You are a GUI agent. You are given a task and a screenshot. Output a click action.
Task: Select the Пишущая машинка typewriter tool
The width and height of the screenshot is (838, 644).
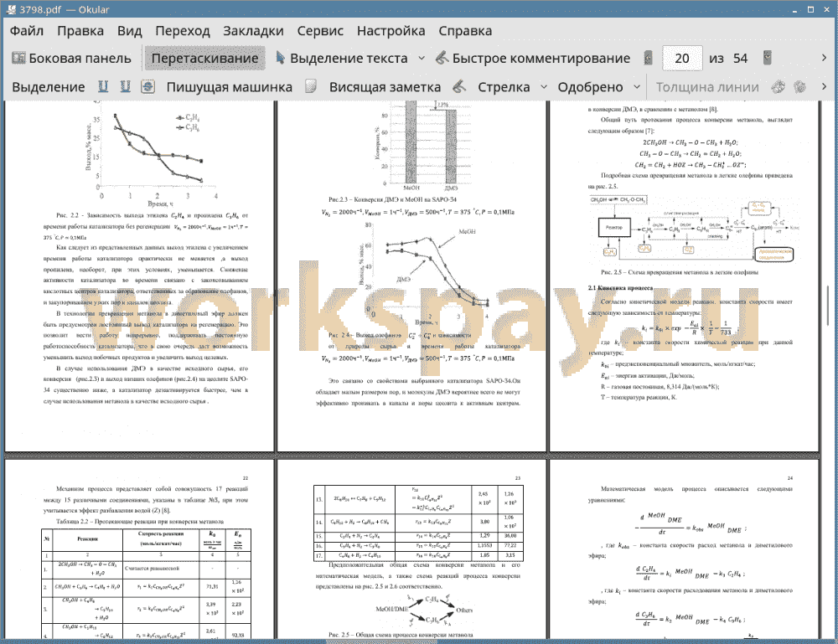pos(230,87)
